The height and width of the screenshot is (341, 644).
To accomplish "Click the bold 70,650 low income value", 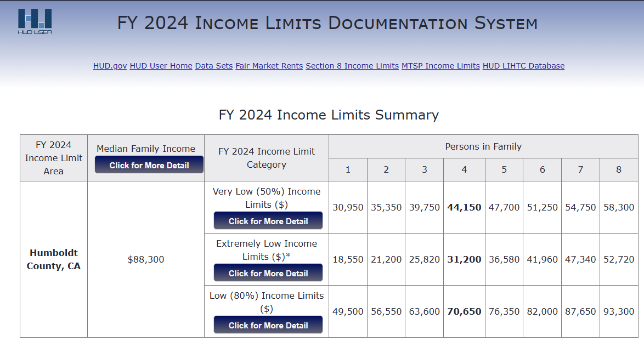I will pyautogui.click(x=464, y=311).
